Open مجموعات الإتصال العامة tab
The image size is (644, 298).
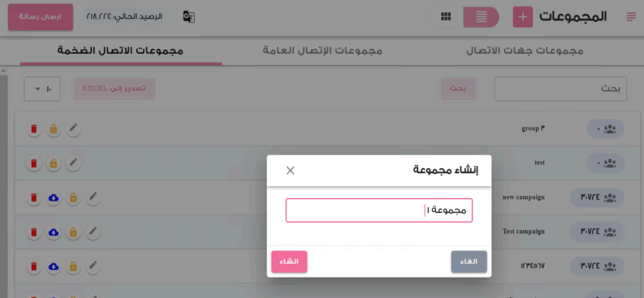323,51
